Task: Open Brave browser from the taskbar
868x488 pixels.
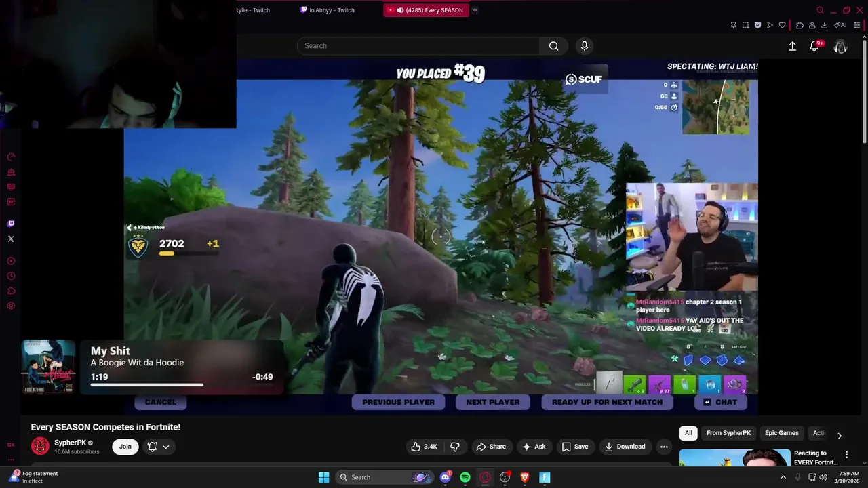Action: click(x=524, y=477)
